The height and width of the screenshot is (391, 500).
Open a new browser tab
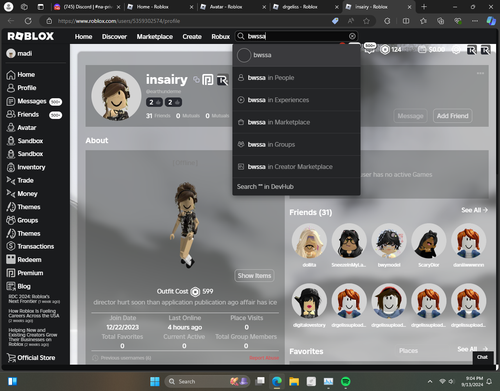[x=424, y=7]
